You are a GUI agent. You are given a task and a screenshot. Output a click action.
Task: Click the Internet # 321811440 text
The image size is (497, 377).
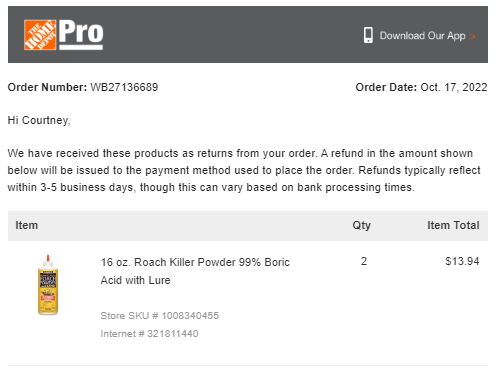coord(149,334)
